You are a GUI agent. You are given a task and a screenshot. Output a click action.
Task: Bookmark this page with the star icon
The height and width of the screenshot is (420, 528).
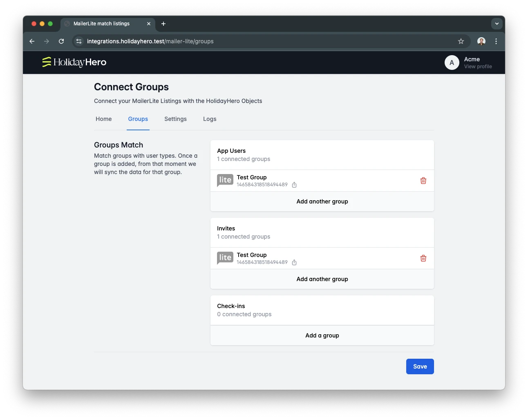coord(461,41)
